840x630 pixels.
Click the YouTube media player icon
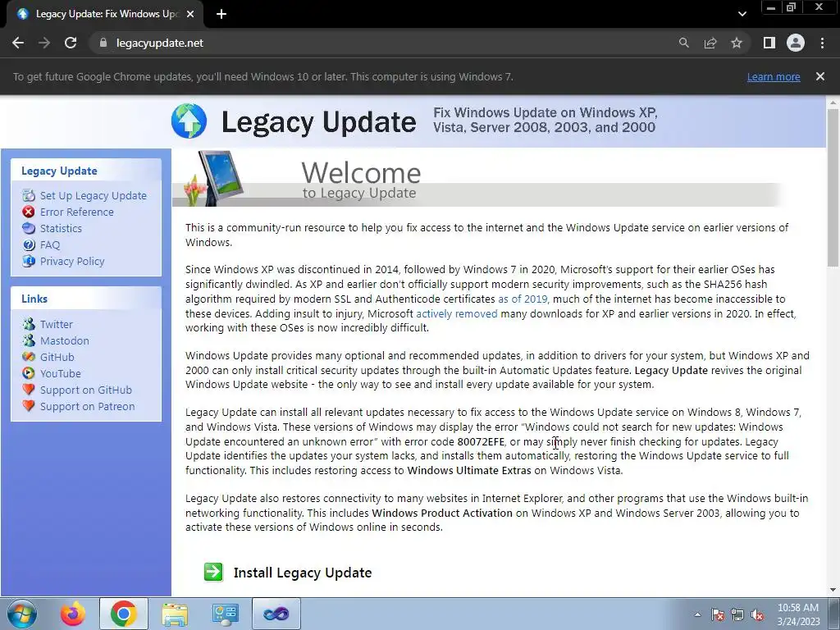click(29, 373)
